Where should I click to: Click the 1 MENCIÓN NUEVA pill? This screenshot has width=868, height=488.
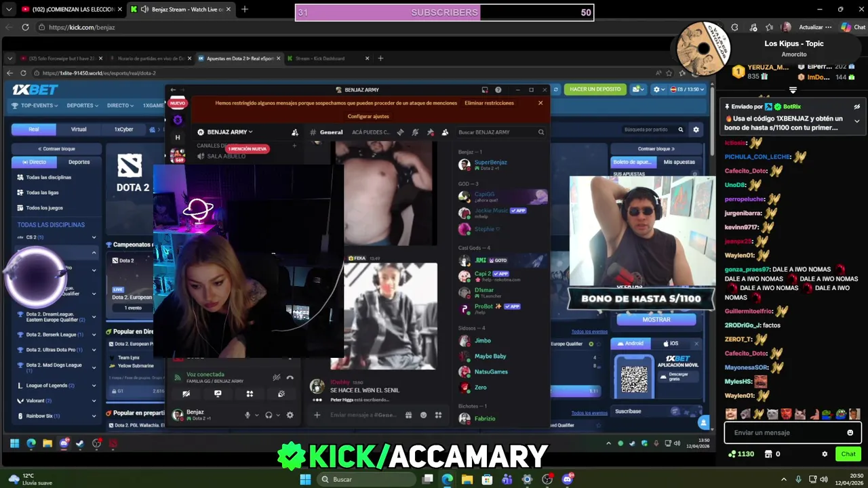tap(248, 148)
